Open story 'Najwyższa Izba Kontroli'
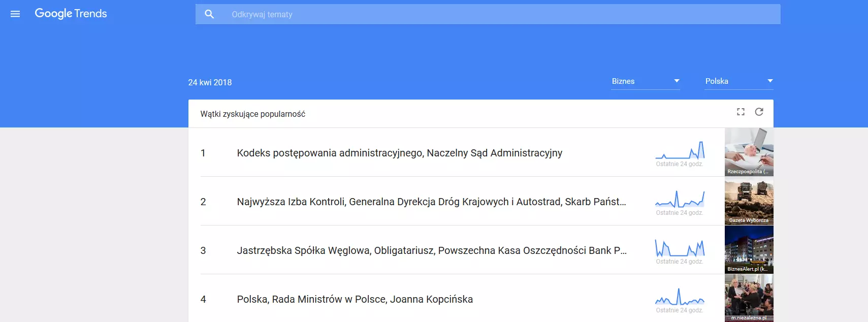Viewport: 868px width, 322px height. pos(431,202)
